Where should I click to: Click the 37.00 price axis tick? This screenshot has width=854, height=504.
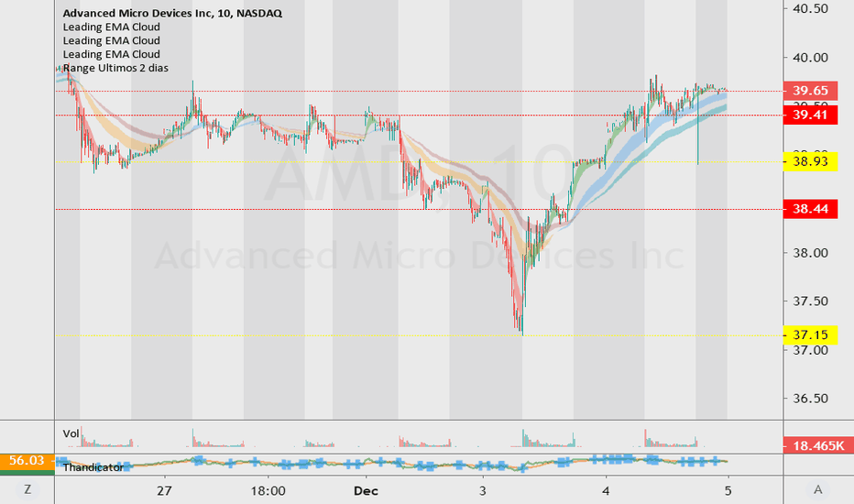tap(810, 350)
